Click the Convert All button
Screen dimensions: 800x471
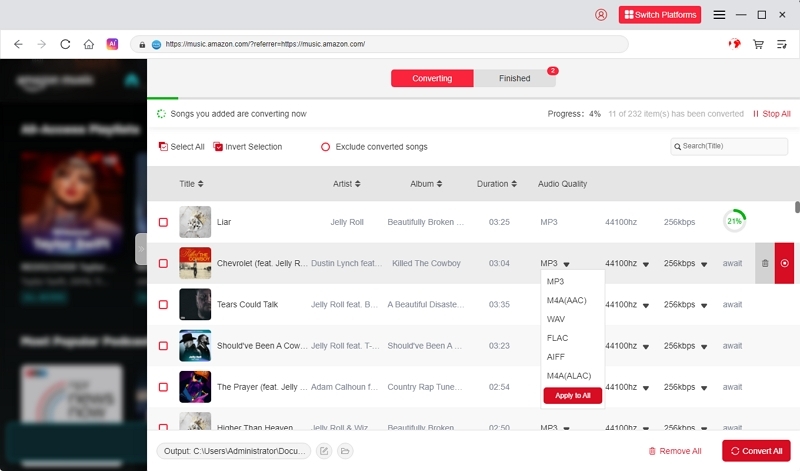click(756, 451)
